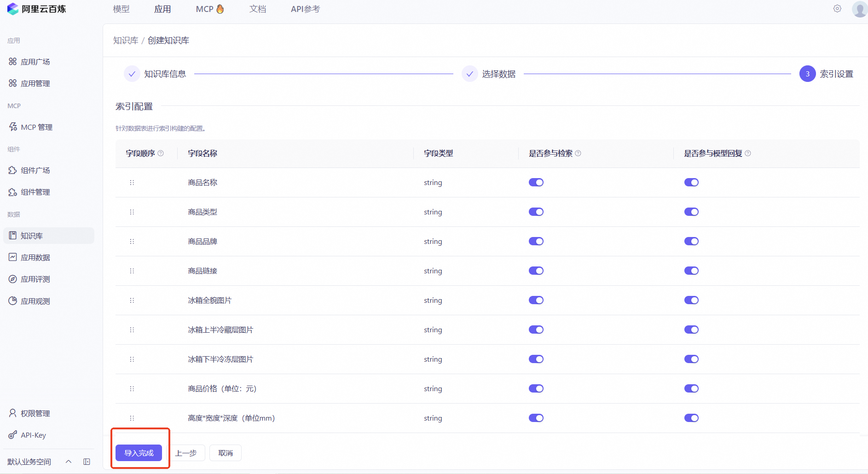Image resolution: width=868 pixels, height=474 pixels.
Task: Click the 取消 button
Action: click(226, 453)
